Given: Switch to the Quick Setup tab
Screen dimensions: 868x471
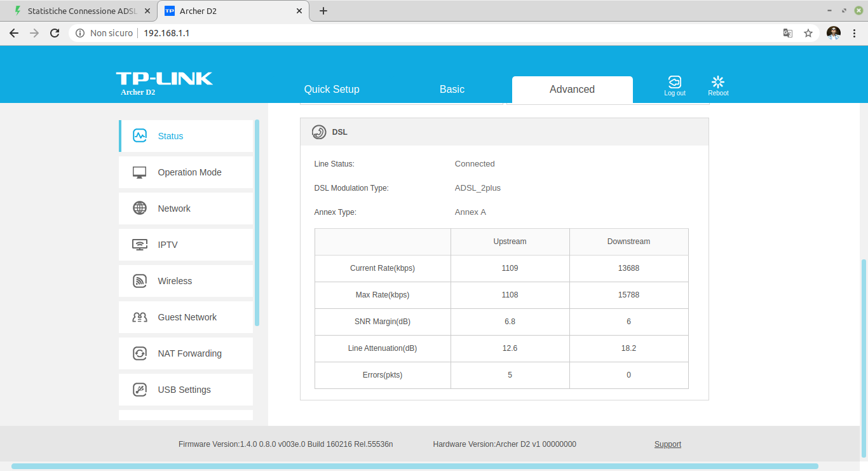Looking at the screenshot, I should click(x=332, y=90).
